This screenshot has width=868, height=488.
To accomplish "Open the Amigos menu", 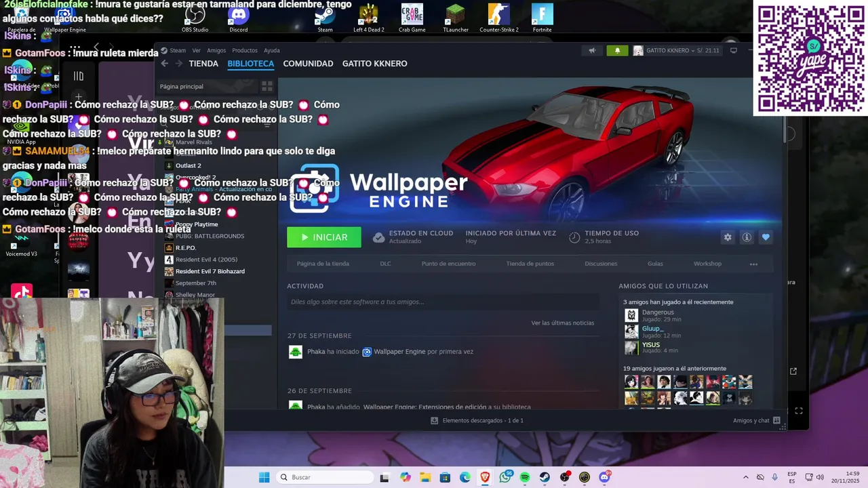I will [216, 50].
